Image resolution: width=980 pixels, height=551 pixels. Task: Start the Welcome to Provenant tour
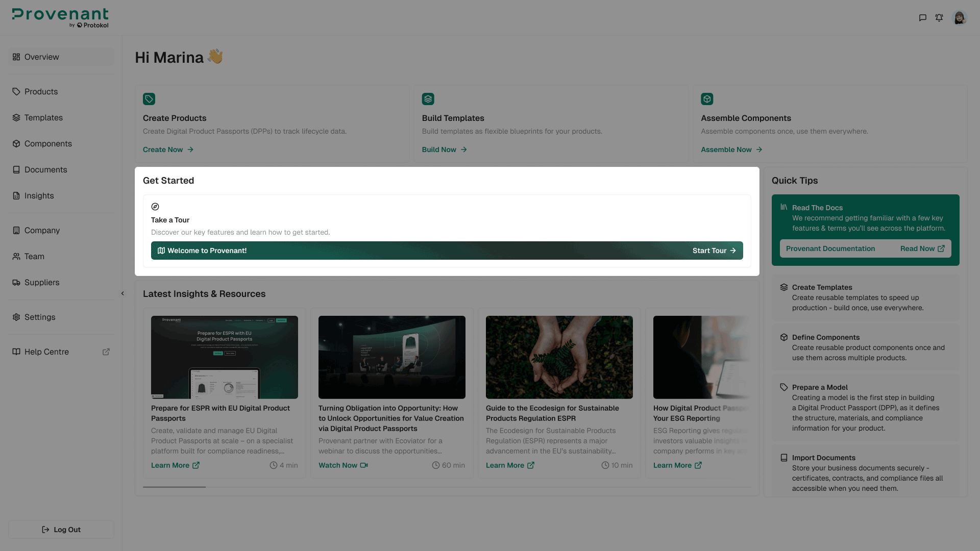click(x=447, y=251)
